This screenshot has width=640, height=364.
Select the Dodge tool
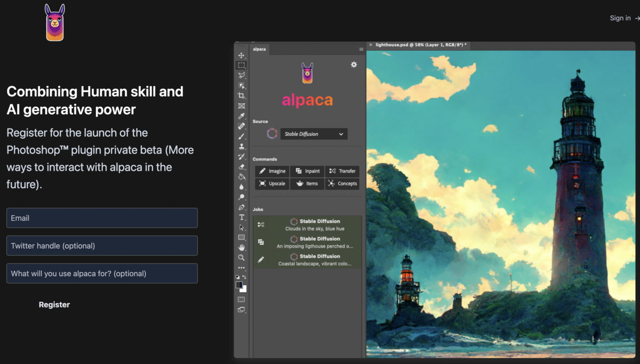click(241, 197)
